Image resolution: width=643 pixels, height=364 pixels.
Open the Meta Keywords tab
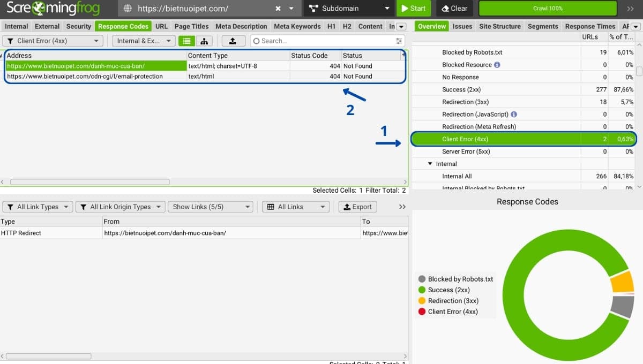click(x=297, y=26)
